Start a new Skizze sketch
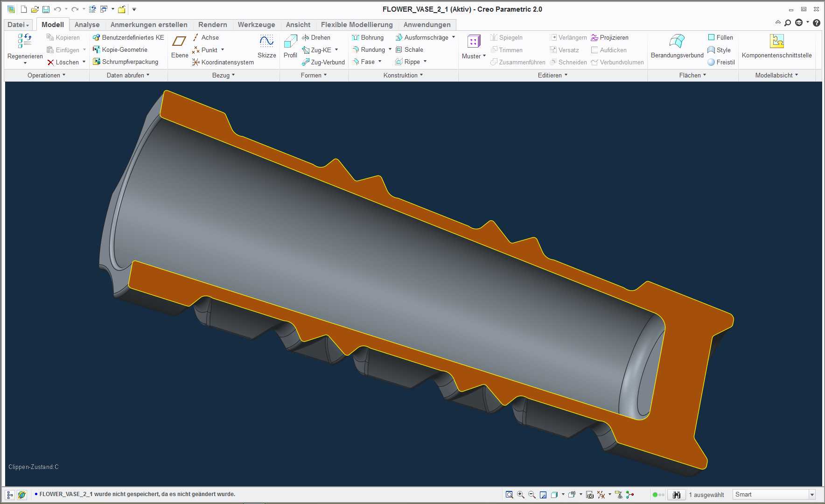The width and height of the screenshot is (825, 504). point(266,47)
